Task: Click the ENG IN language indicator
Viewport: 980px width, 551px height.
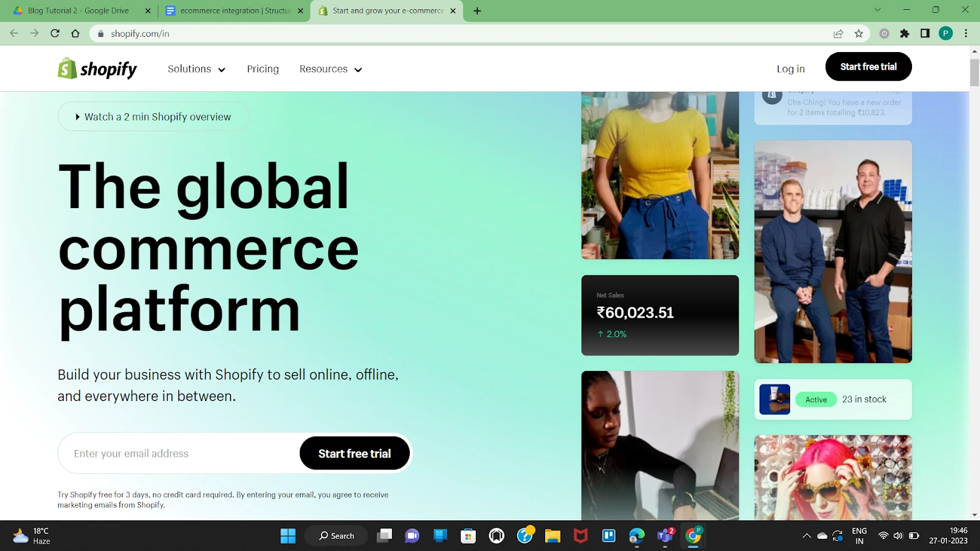Action: (859, 536)
